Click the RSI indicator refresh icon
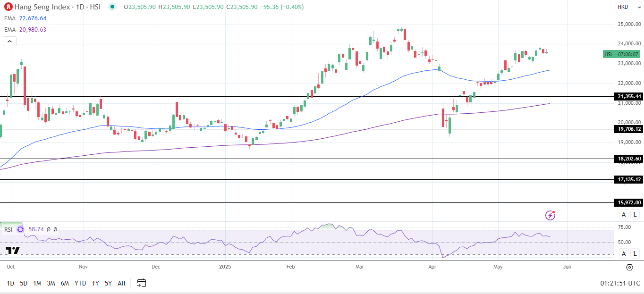This screenshot has width=644, height=294. coord(20,229)
